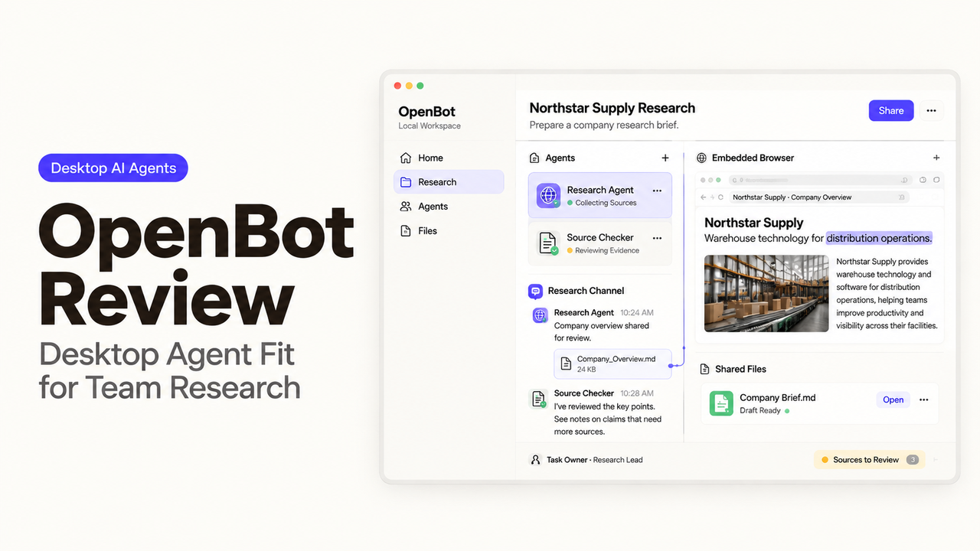This screenshot has width=980, height=551.
Task: Open the Source Checker options menu
Action: click(x=657, y=238)
